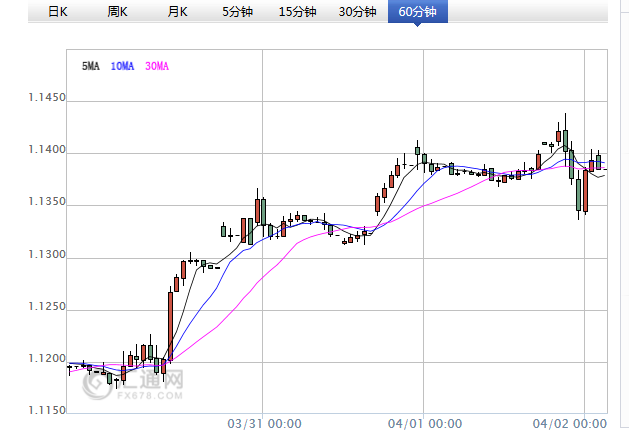Viewport: 629px width, 437px height.
Task: Click the active 60分钟 tab
Action: click(417, 12)
